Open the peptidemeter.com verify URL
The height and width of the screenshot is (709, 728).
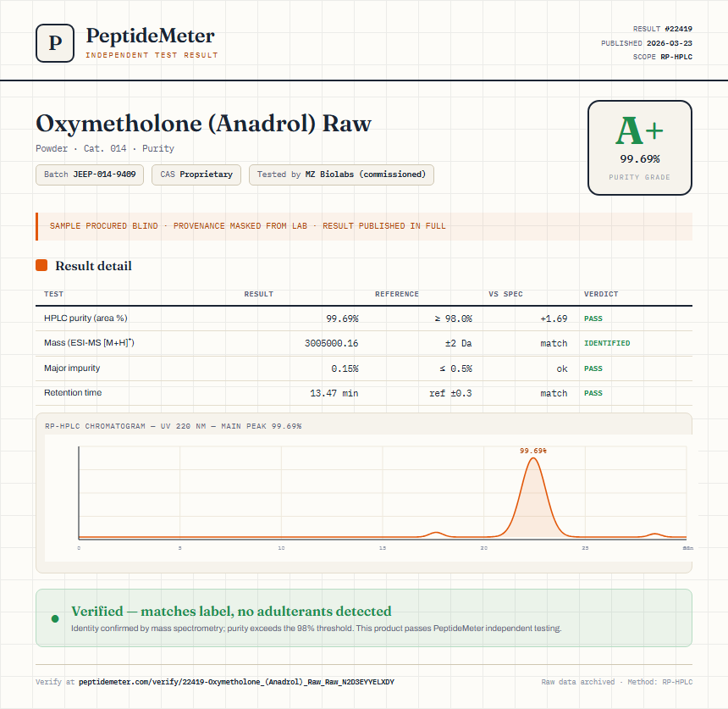(236, 682)
